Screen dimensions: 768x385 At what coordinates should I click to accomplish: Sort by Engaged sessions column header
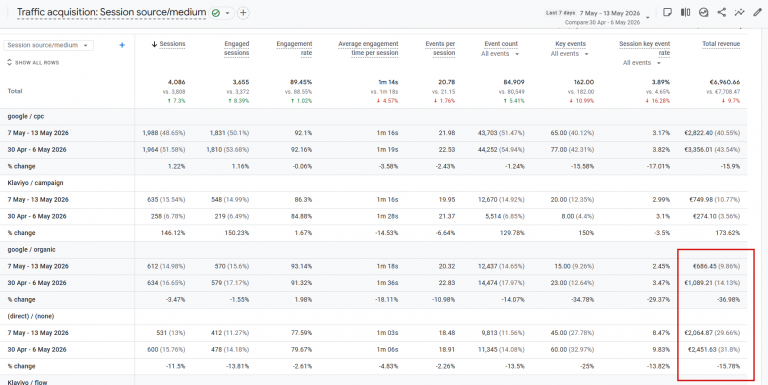coord(237,48)
